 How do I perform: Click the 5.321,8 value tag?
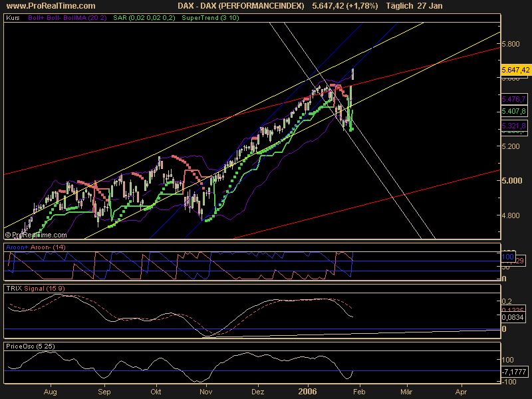[x=514, y=126]
